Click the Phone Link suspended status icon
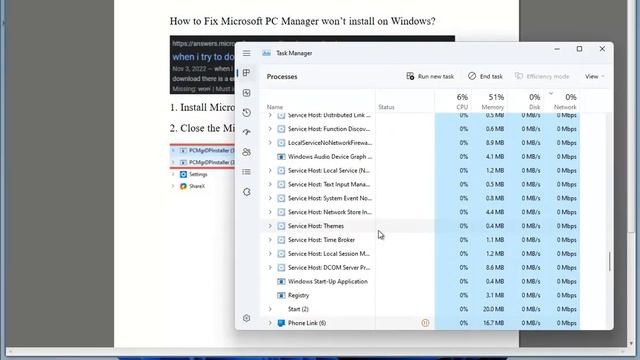Viewport: 640px width, 360px height. (425, 323)
